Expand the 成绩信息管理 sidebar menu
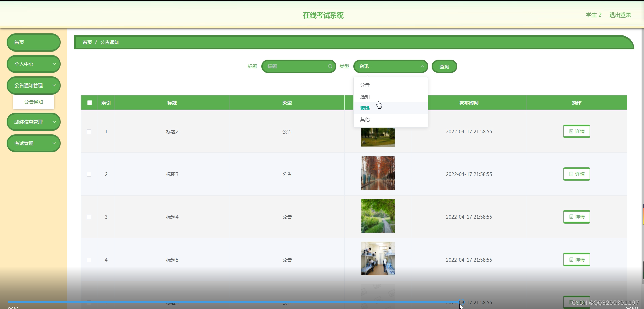This screenshot has width=644, height=309. click(x=34, y=122)
